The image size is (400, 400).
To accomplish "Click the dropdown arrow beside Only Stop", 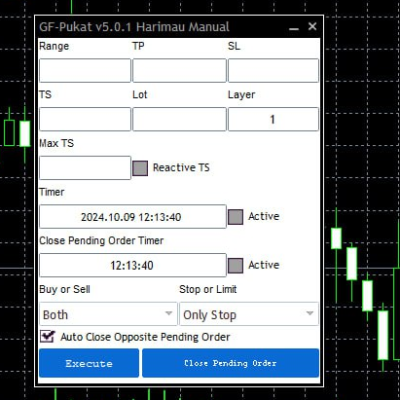I will (310, 313).
